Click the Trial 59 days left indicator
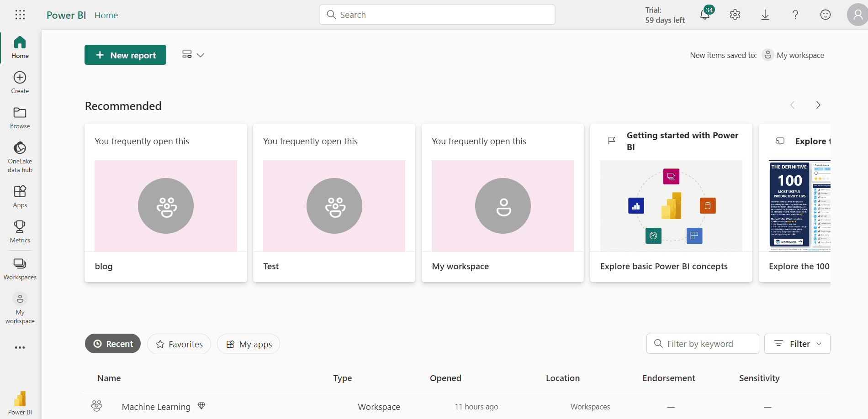The image size is (868, 419). 665,15
